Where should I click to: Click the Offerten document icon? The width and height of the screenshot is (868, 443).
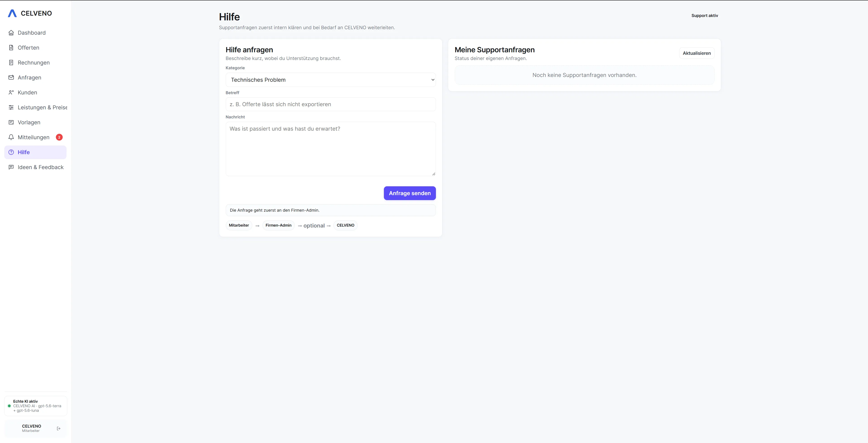[11, 48]
